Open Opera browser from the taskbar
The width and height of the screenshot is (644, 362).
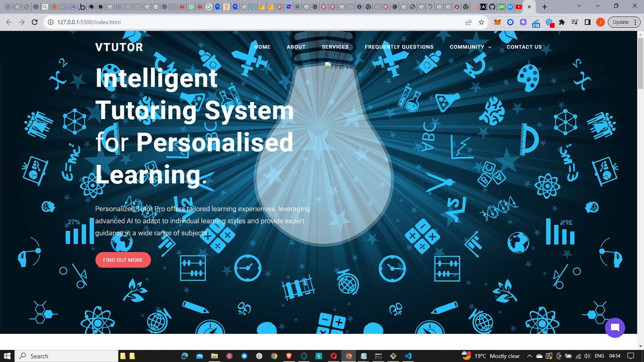pyautogui.click(x=334, y=356)
